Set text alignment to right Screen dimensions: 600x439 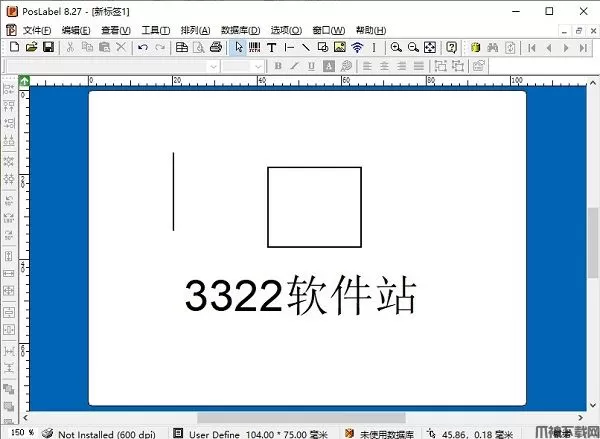click(401, 66)
